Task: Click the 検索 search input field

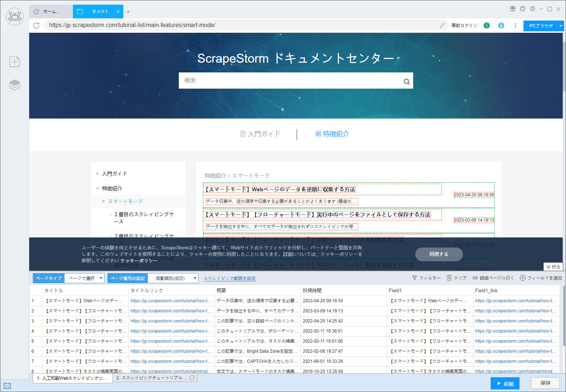Action: click(288, 81)
